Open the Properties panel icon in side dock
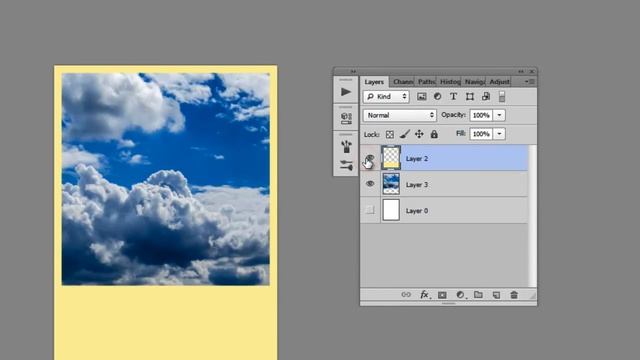Image resolution: width=640 pixels, height=360 pixels. 346,118
